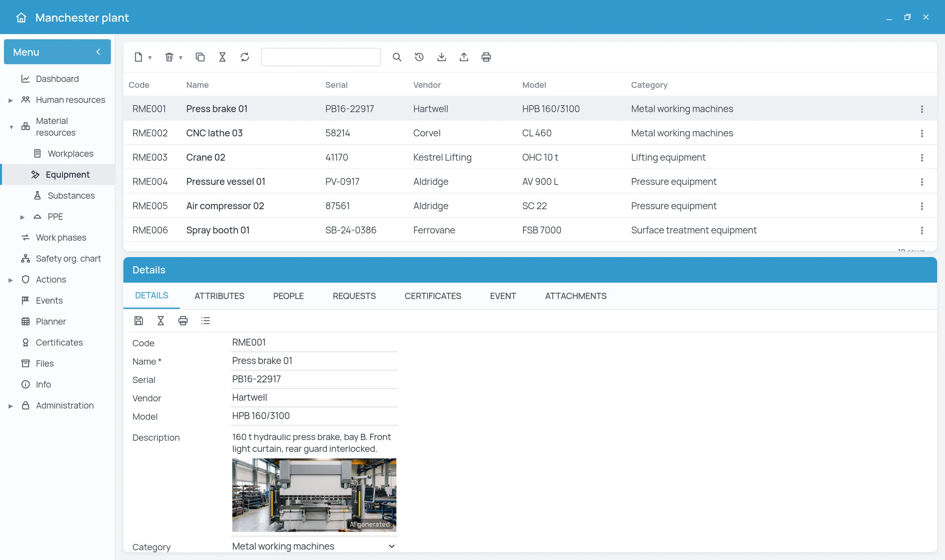
Task: Open the ATTACHMENTS tab
Action: (575, 296)
